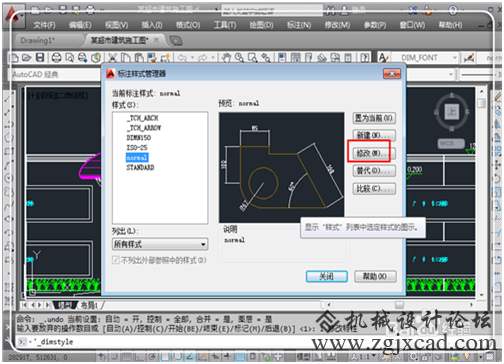Click the Undo arrow icon
The width and height of the screenshot is (504, 364).
point(182,57)
